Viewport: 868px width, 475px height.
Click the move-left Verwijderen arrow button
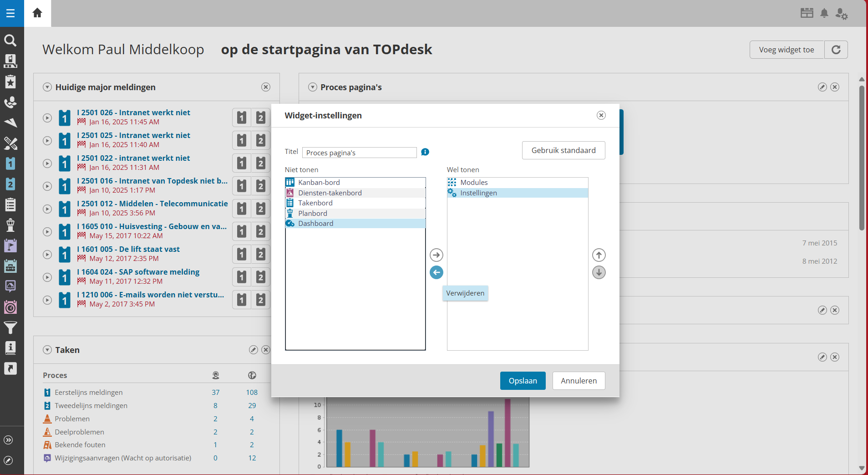pos(436,272)
